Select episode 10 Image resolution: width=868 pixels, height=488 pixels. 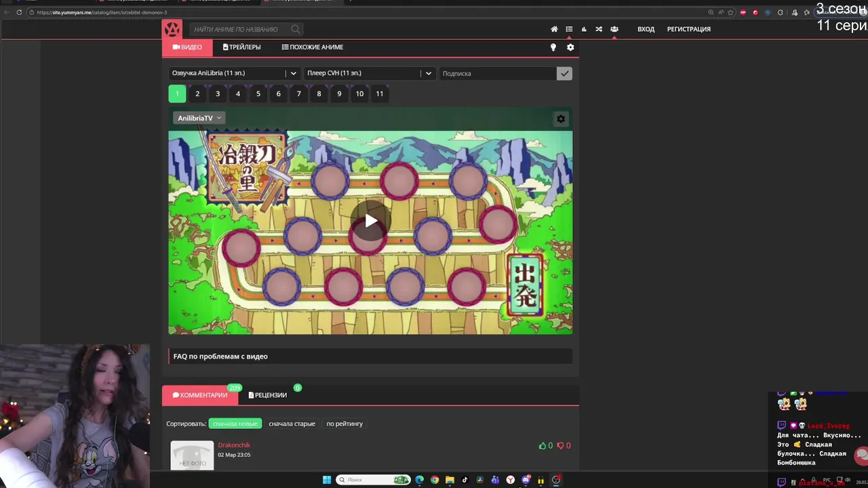[x=359, y=94]
